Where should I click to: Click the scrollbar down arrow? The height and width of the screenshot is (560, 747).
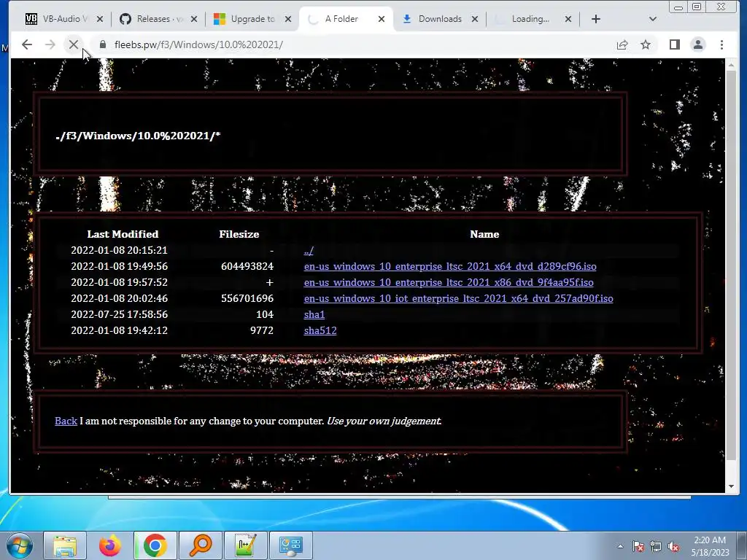(x=731, y=486)
